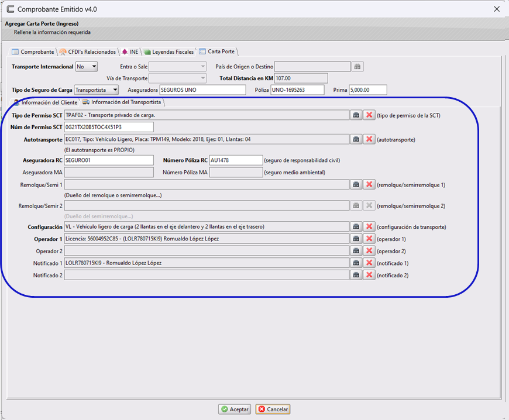Clear the Notificado 2 field

coord(369,275)
